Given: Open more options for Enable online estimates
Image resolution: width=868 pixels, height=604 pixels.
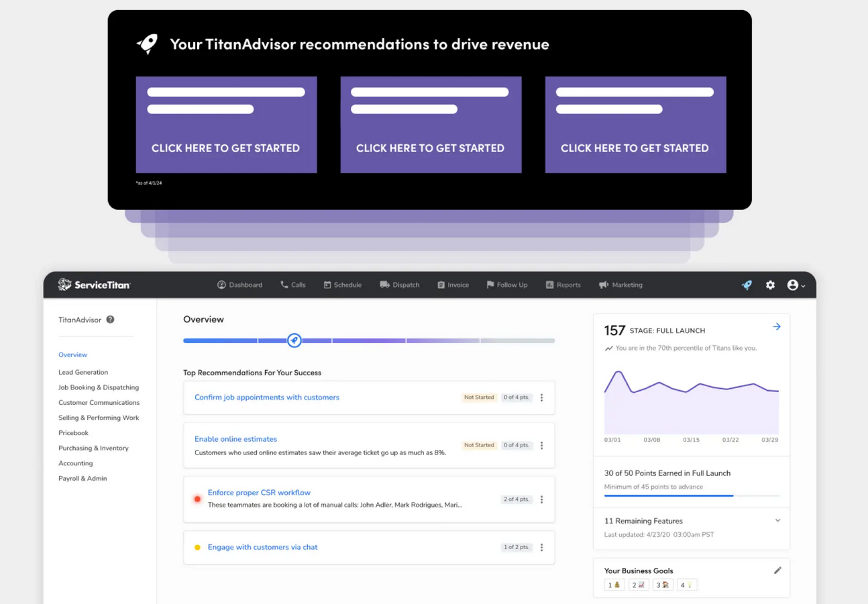Looking at the screenshot, I should pos(542,445).
